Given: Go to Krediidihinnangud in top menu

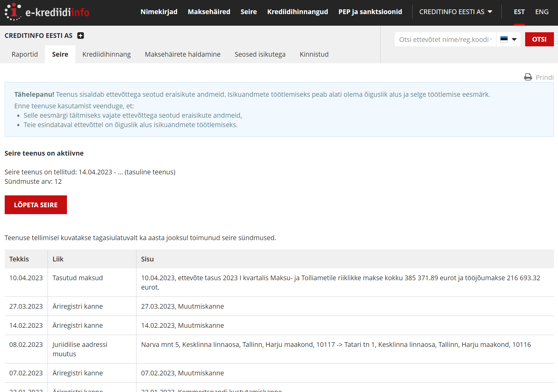Looking at the screenshot, I should (x=297, y=12).
